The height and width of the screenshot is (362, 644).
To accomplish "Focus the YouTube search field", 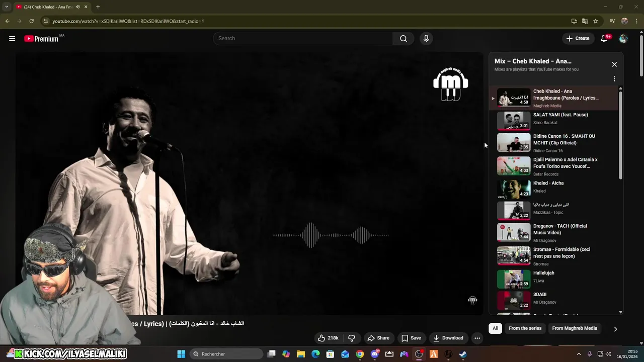I will pyautogui.click(x=303, y=39).
